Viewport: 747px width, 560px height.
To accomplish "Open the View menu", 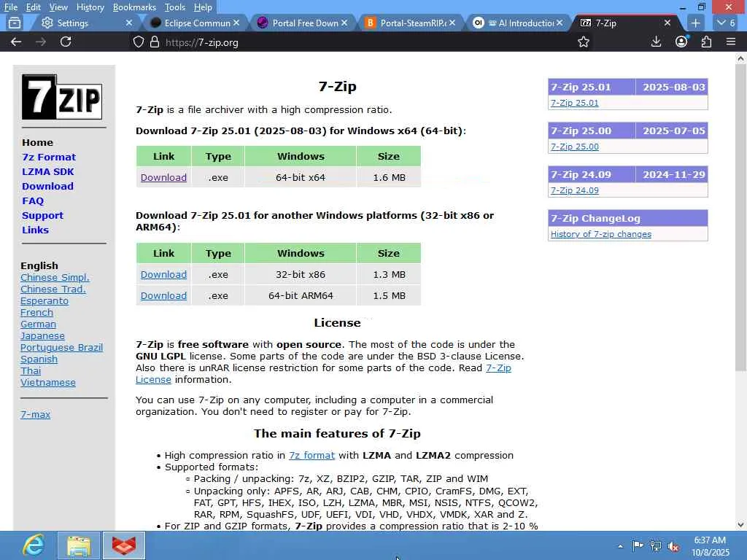I will pos(58,7).
